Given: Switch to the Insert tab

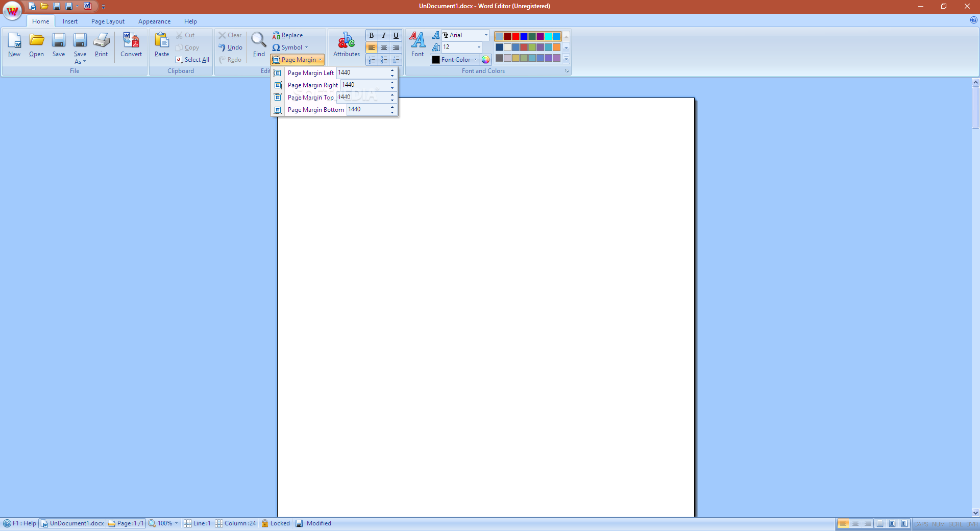Looking at the screenshot, I should pyautogui.click(x=70, y=21).
